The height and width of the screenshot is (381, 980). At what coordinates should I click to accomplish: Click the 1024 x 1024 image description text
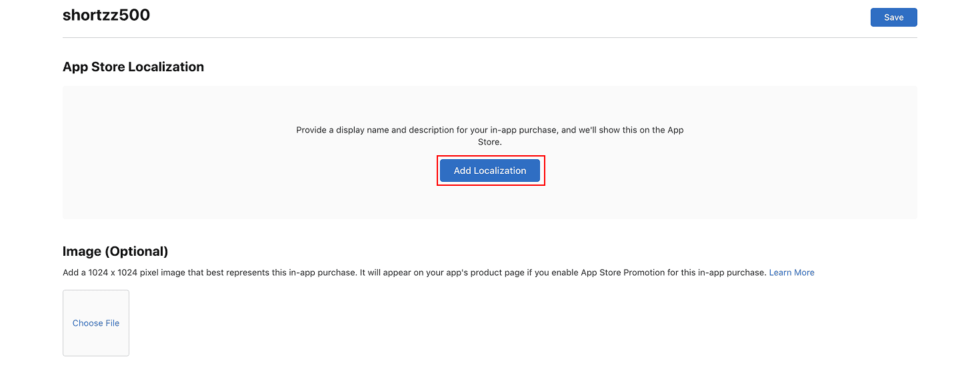(414, 272)
